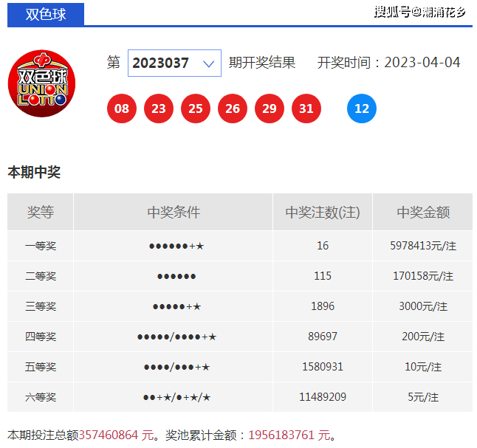The height and width of the screenshot is (448, 477).
Task: Click the first prize condition symbols
Action: click(176, 246)
